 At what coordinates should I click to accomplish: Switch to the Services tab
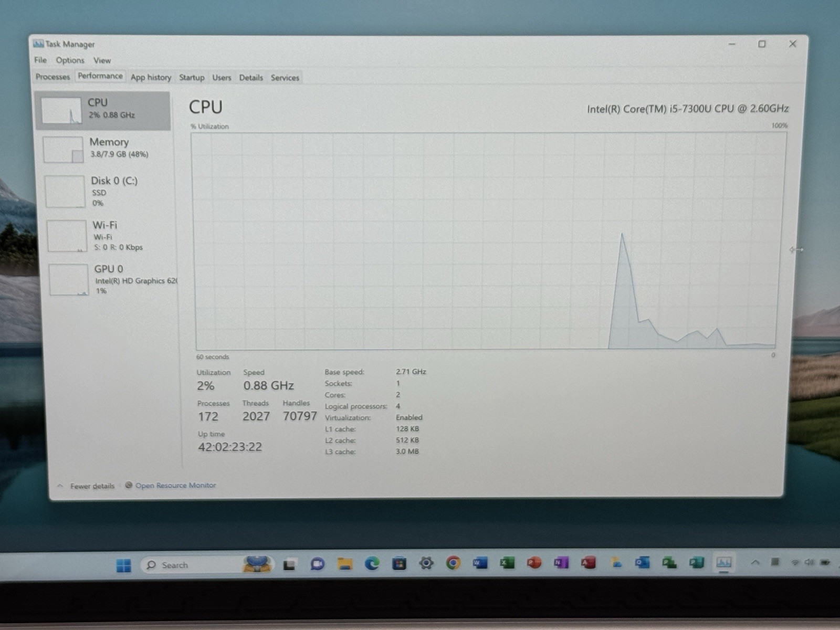pos(285,77)
